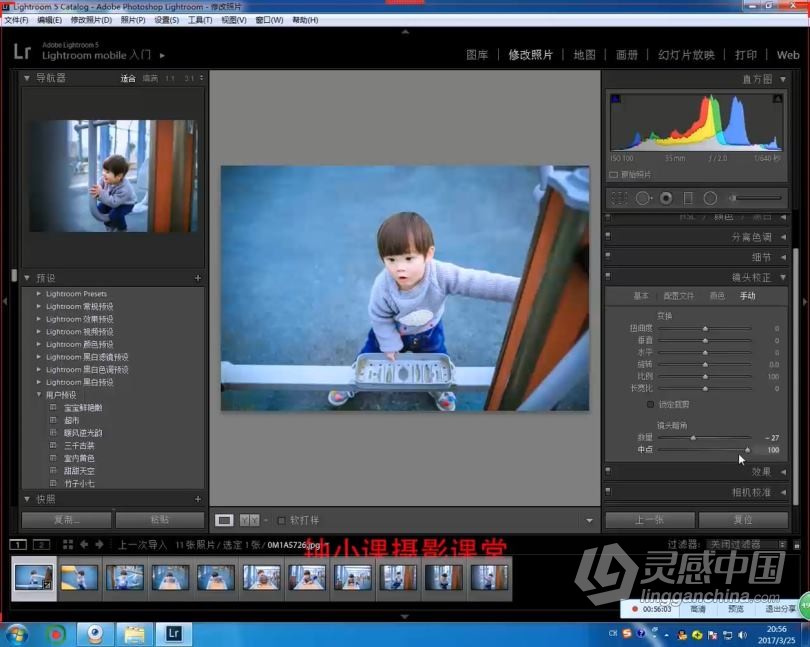This screenshot has width=810, height=647.
Task: Enable 锁定裁剪 checkbox
Action: click(650, 404)
